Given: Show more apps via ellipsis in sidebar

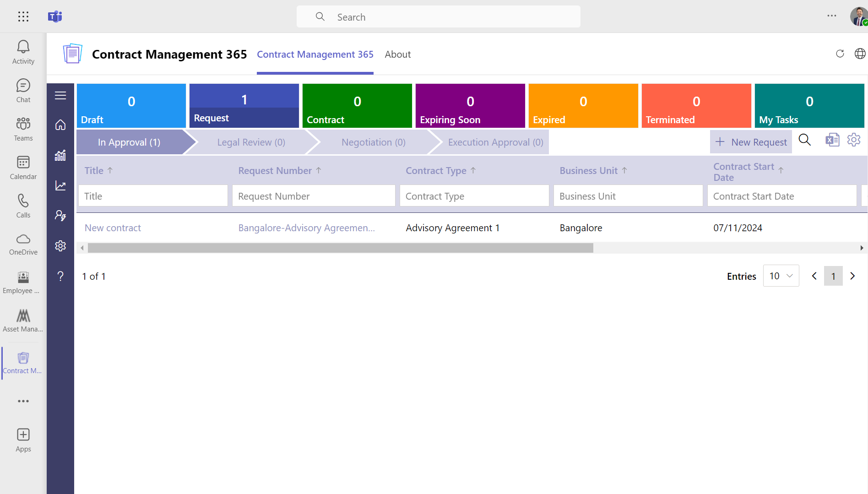Looking at the screenshot, I should pos(23,401).
